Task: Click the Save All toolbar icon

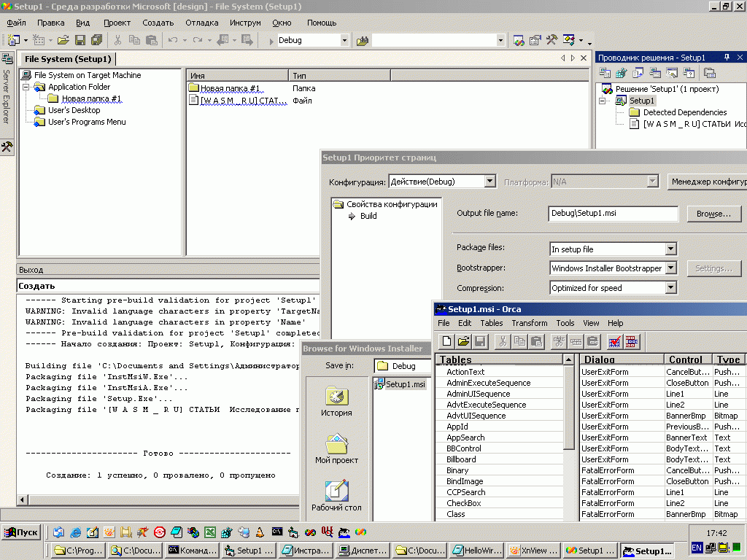Action: pyautogui.click(x=97, y=41)
